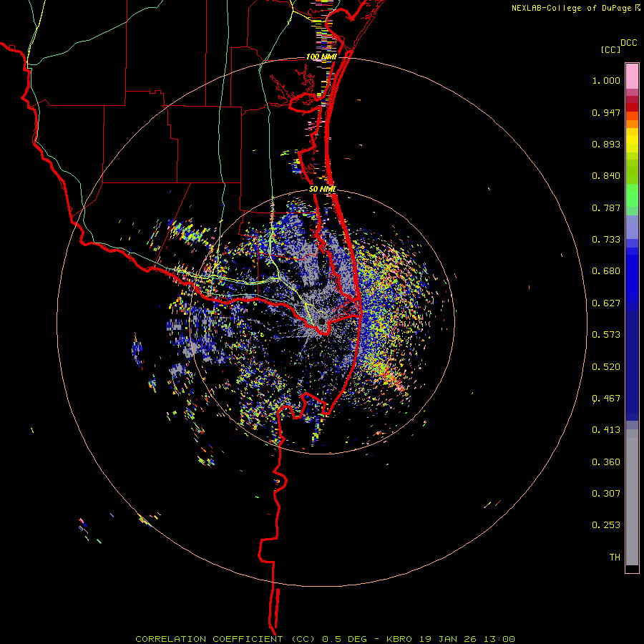Click the pink segment of the color bar
This screenshot has height=644, width=644.
pos(632,77)
